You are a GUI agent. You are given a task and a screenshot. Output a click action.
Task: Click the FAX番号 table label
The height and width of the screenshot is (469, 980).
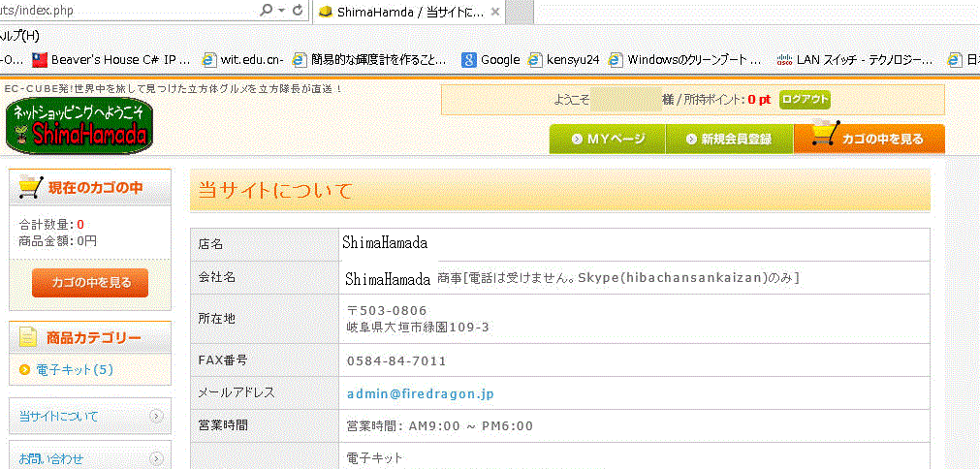[223, 360]
